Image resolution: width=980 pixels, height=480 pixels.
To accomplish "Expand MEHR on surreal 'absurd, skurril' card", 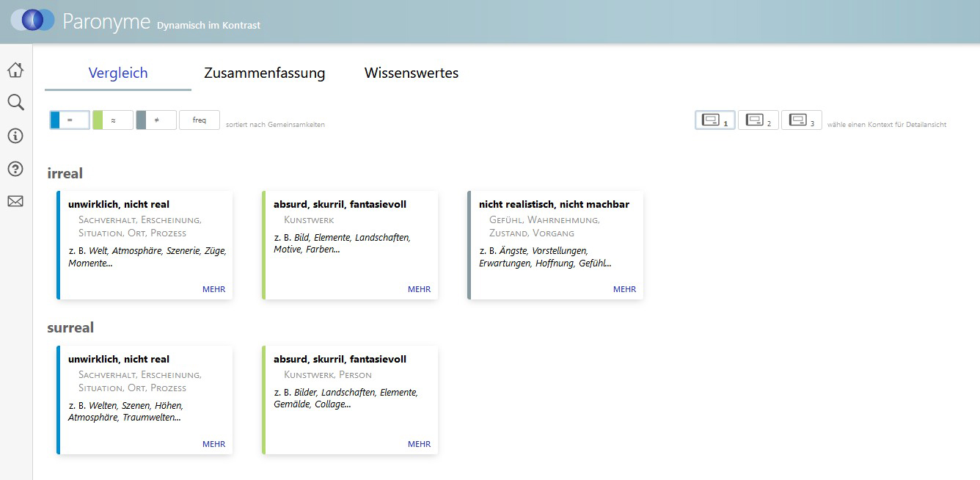I will click(x=419, y=444).
